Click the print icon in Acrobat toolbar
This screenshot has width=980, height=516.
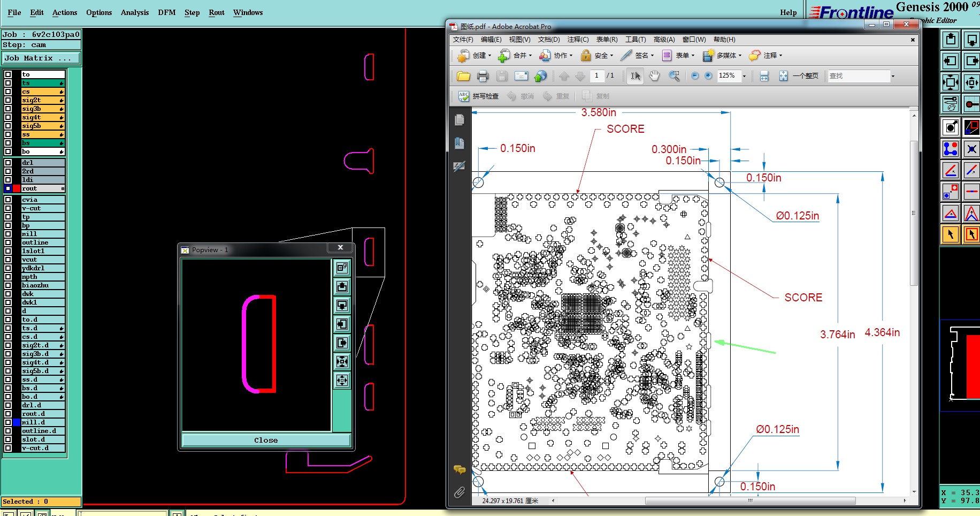(x=483, y=76)
